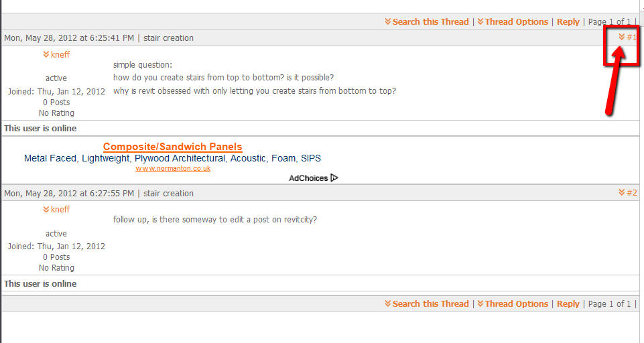
Task: Expand the bottom Thread Options menu
Action: coord(516,304)
